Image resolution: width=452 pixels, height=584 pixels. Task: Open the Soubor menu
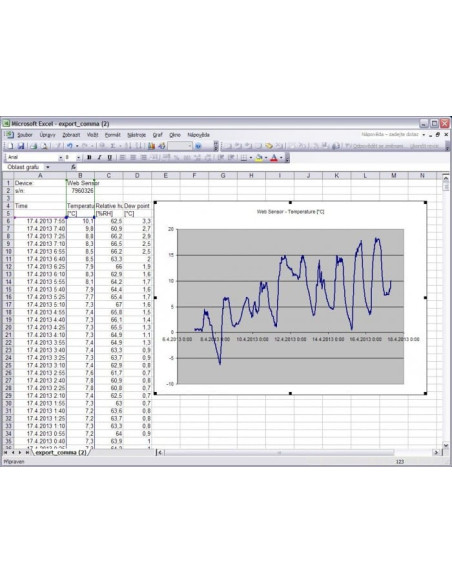25,135
